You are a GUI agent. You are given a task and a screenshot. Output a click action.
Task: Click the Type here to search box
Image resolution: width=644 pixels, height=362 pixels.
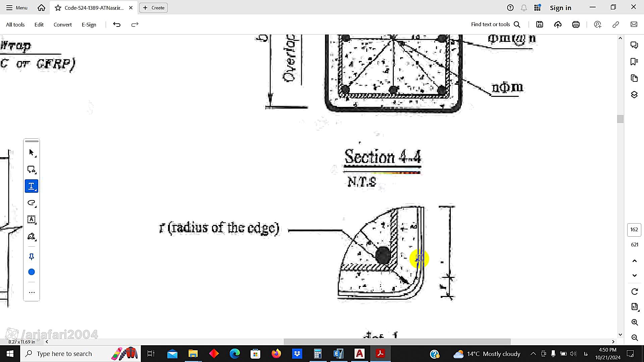(x=80, y=354)
